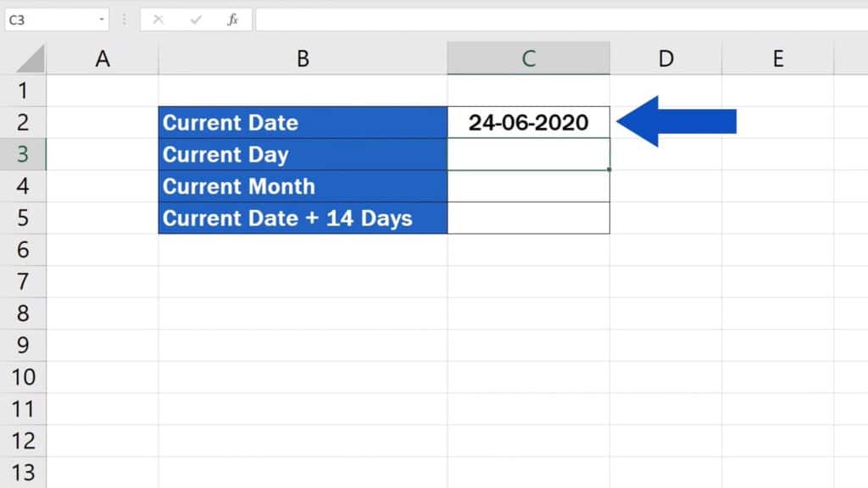
Task: Click column header E to select column
Action: click(777, 58)
